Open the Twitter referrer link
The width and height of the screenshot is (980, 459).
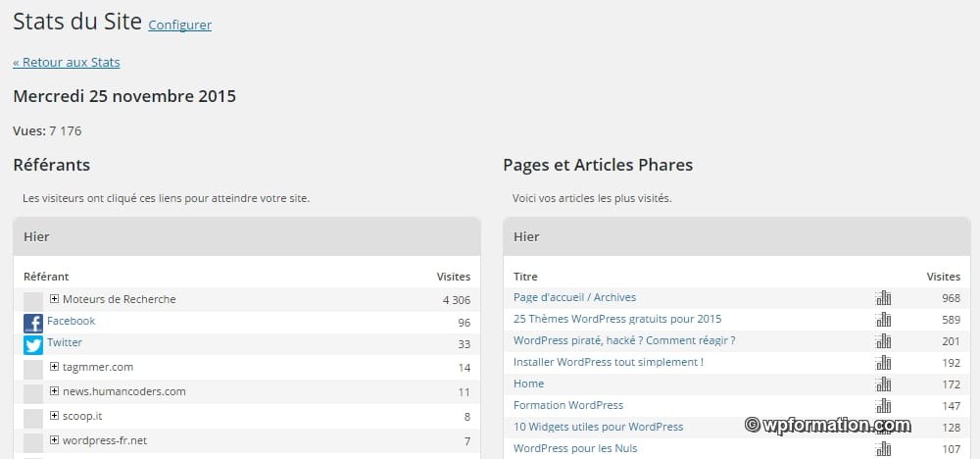pos(65,342)
